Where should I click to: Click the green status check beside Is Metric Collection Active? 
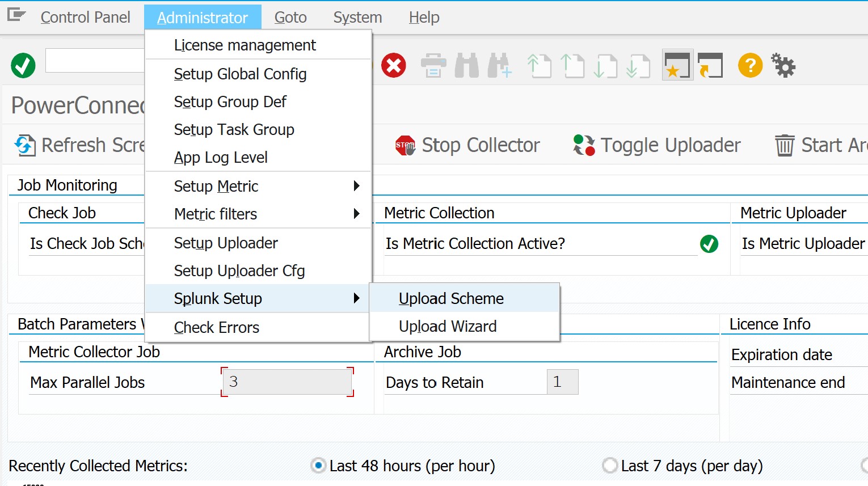[709, 243]
